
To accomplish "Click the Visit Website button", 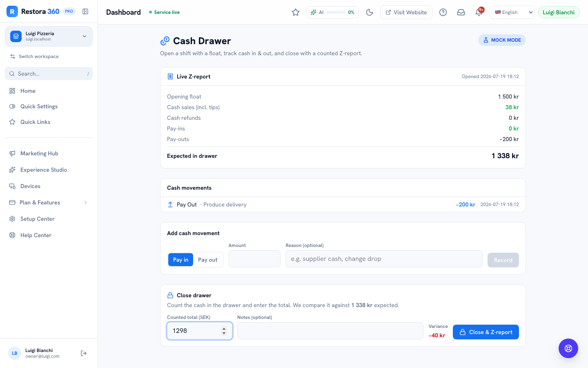I will [406, 12].
